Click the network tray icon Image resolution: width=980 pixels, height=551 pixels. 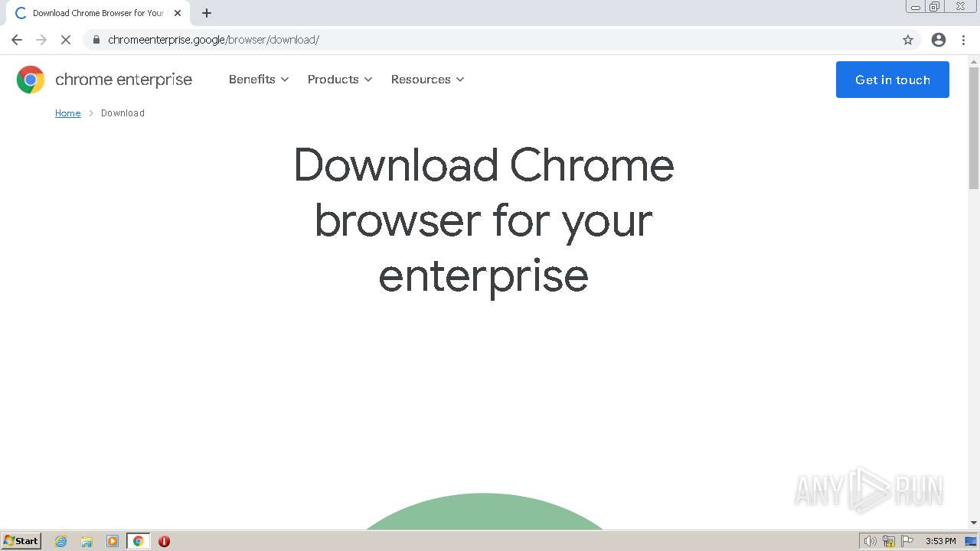(x=889, y=541)
